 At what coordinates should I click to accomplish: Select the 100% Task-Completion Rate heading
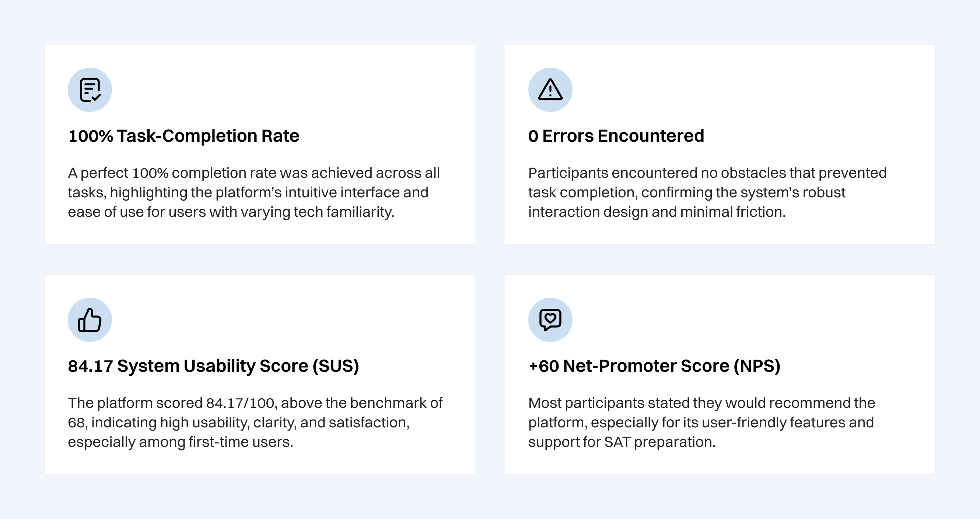(x=184, y=136)
